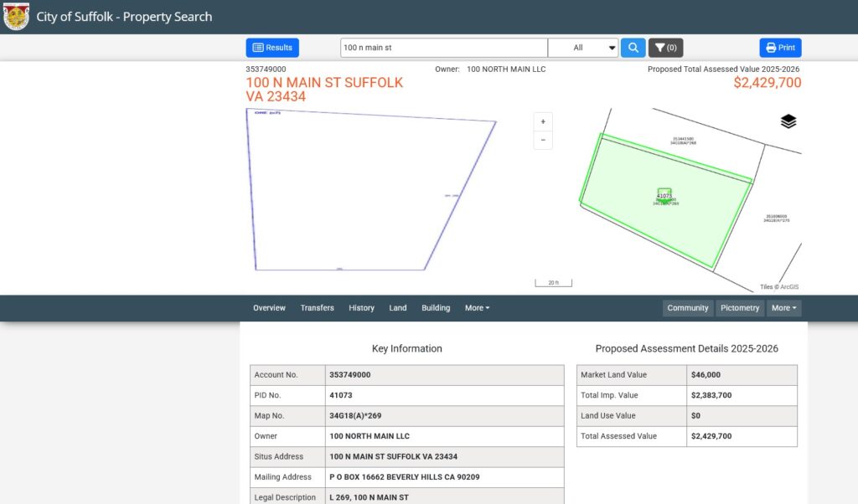
Task: Click owner name 100 NORTH MAIN LLC in header
Action: (506, 69)
